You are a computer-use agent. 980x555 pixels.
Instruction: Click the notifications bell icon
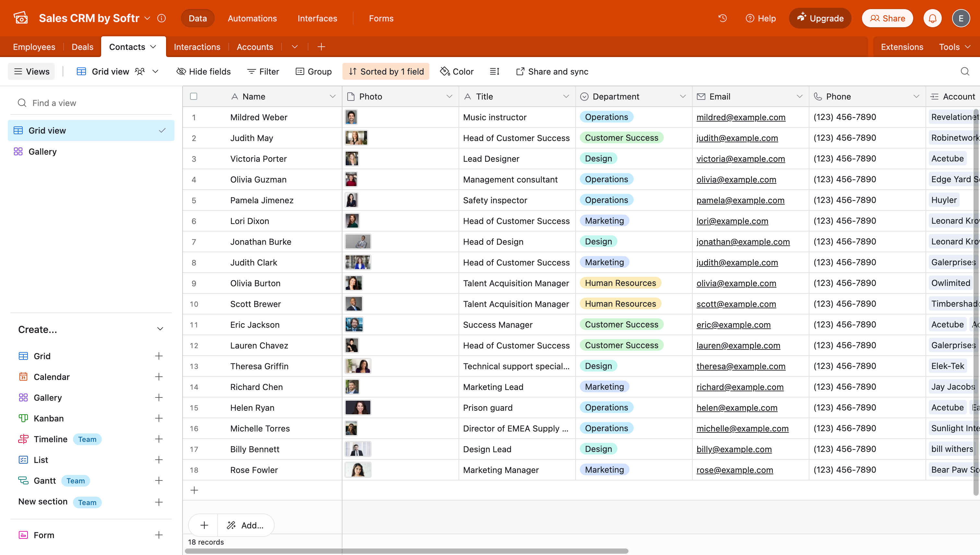tap(932, 18)
